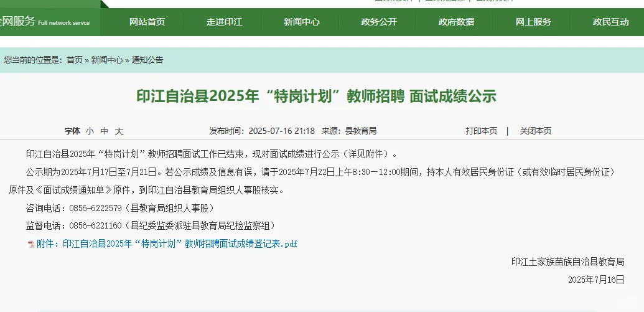Click 打印本页 to print the page
Screen dimensions: 644x312
482,131
